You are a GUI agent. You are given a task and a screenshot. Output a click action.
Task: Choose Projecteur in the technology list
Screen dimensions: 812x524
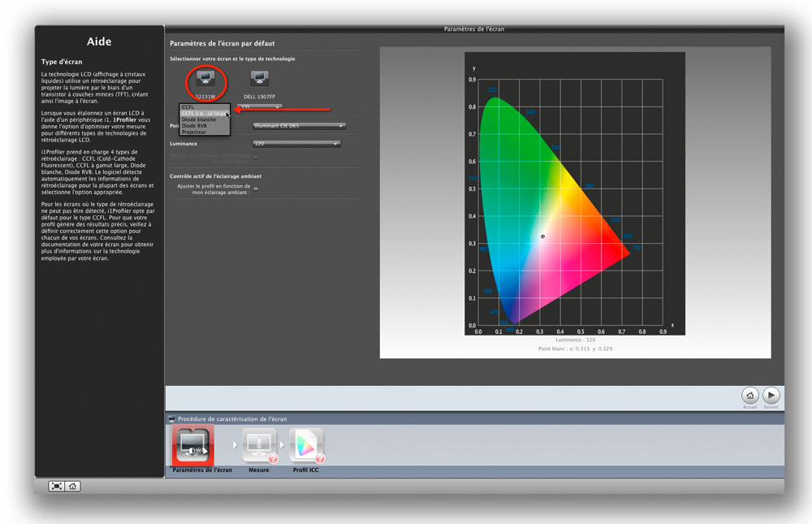pos(205,132)
